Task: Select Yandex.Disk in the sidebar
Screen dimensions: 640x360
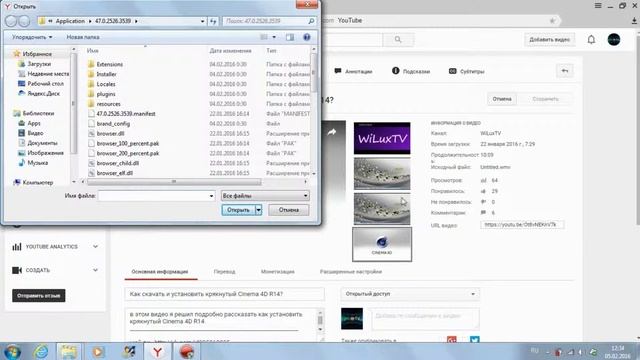Action: [x=40, y=93]
